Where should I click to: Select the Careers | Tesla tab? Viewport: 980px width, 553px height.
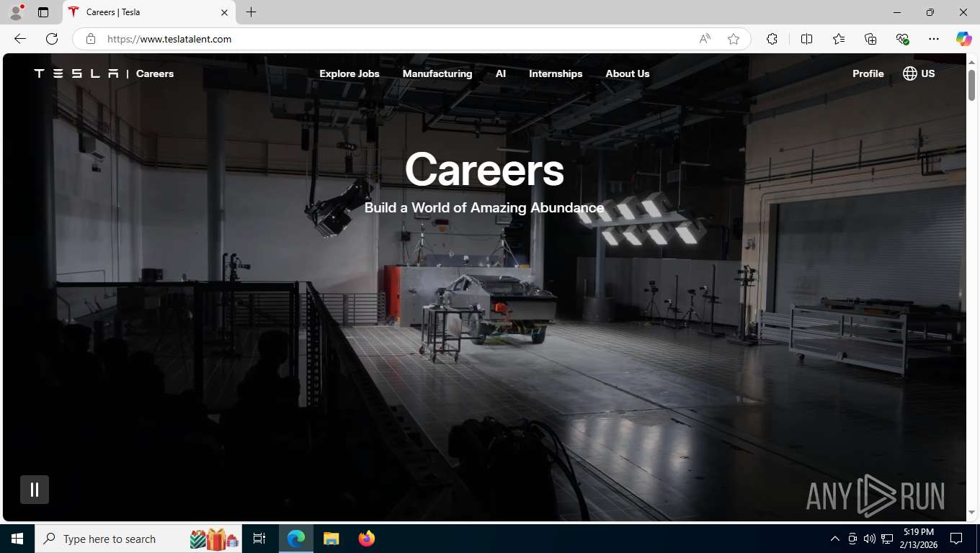tap(148, 12)
